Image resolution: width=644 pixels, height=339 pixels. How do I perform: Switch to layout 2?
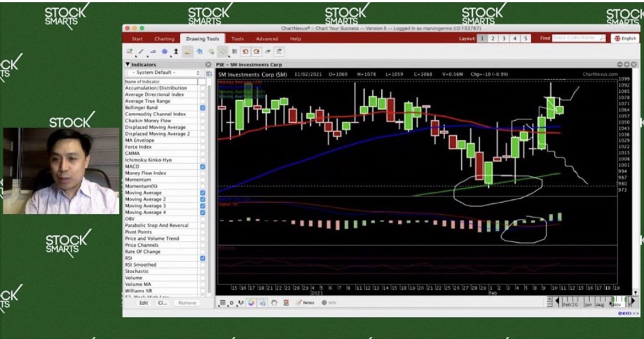pyautogui.click(x=493, y=38)
